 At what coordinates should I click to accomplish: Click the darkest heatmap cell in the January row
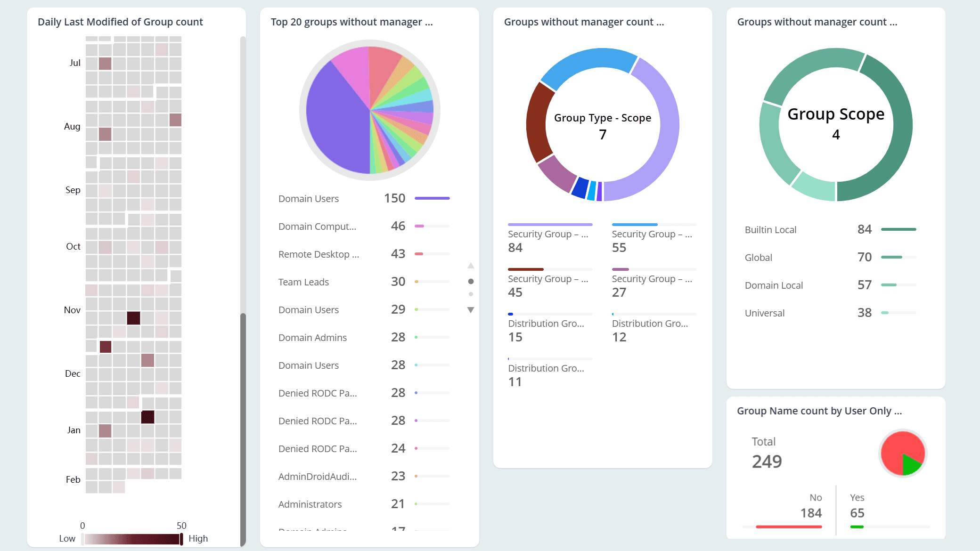coord(147,417)
